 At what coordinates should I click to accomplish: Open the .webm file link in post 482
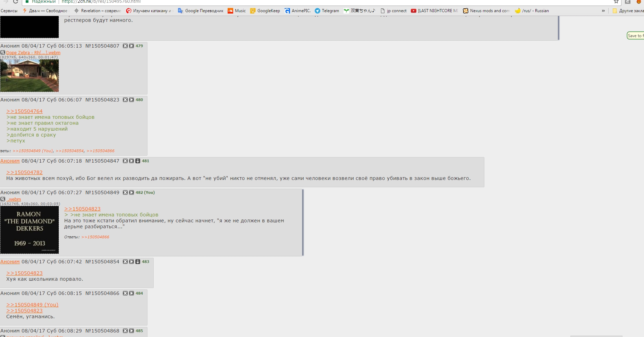(14, 199)
